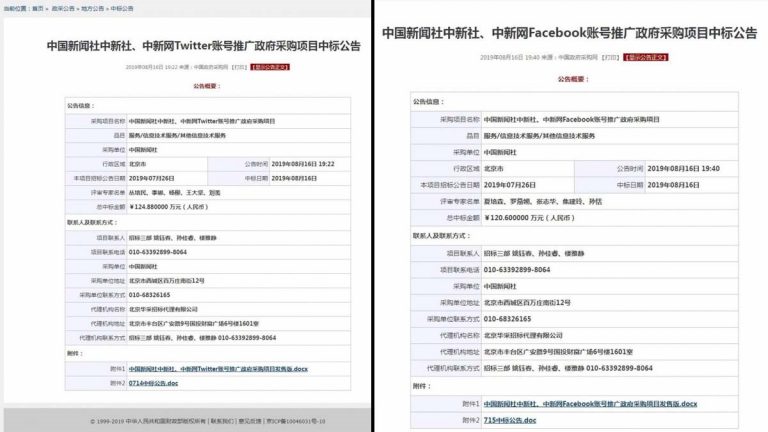Click red 显示公告正文 button on Twitter page

pos(270,67)
